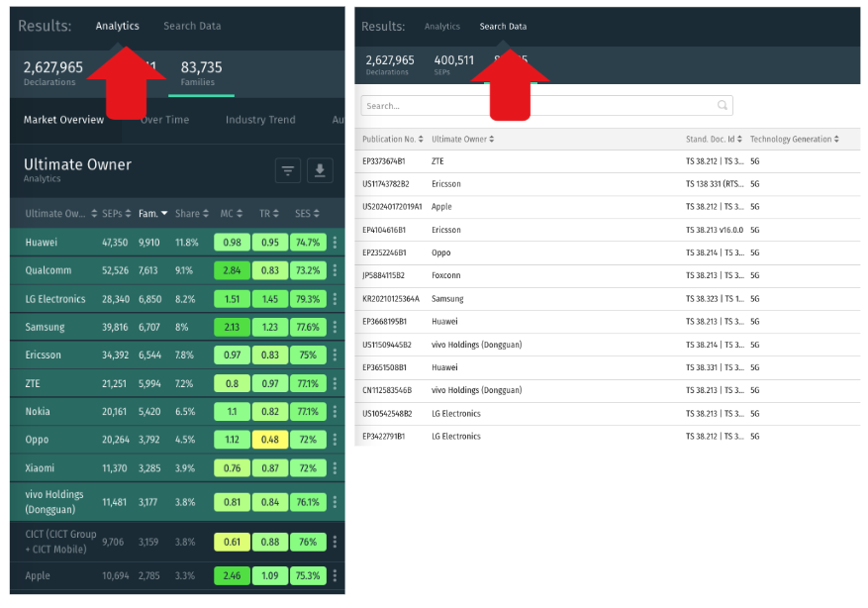Open publication CN112583546B

coord(608,390)
